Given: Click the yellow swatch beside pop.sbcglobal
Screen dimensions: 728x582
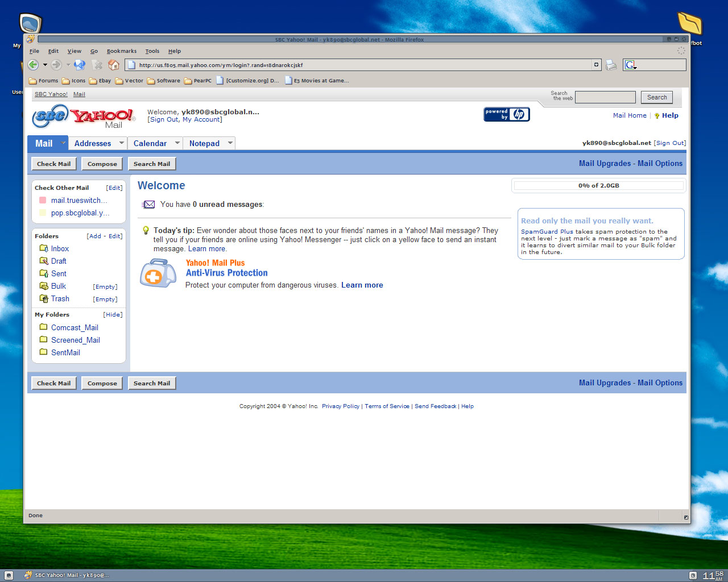Looking at the screenshot, I should click(x=43, y=213).
